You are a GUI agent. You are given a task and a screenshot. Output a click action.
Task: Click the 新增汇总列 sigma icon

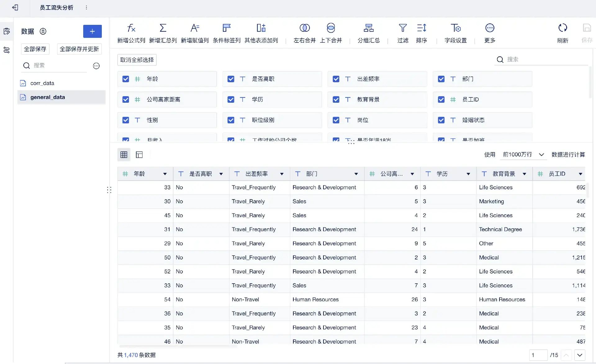163,28
